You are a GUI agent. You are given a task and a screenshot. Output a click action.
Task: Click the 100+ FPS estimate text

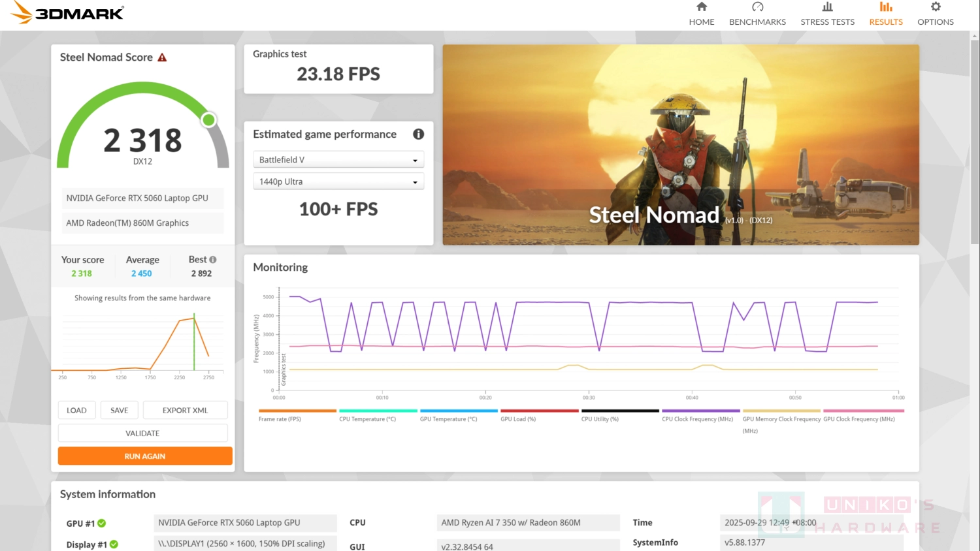[338, 209]
